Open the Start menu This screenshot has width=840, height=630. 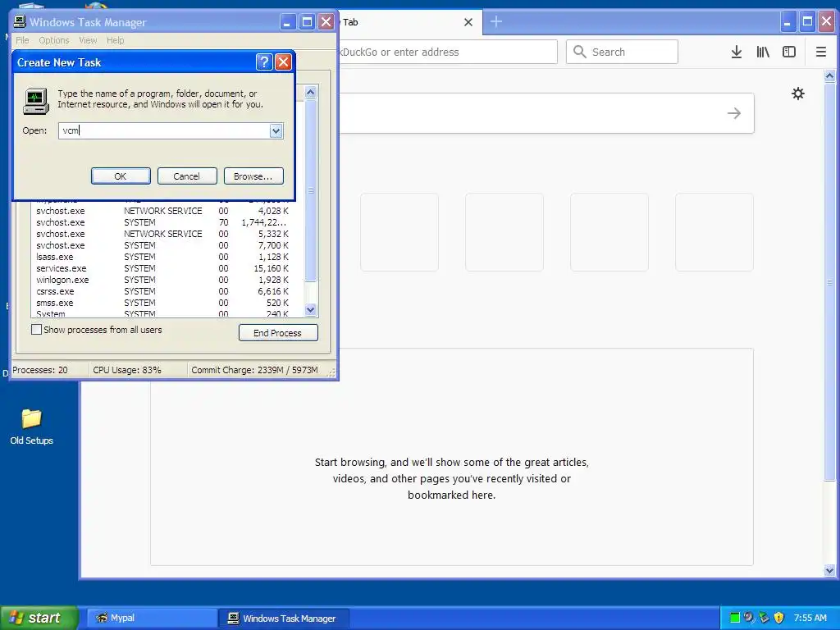39,618
